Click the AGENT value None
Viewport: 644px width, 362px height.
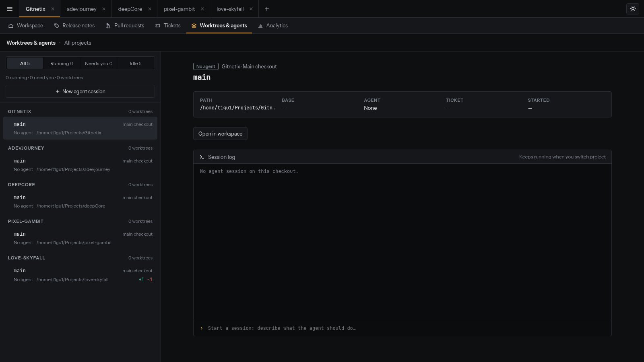pos(370,108)
